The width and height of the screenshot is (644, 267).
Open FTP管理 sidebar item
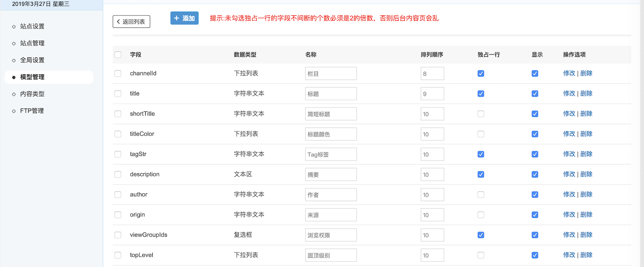pyautogui.click(x=32, y=111)
